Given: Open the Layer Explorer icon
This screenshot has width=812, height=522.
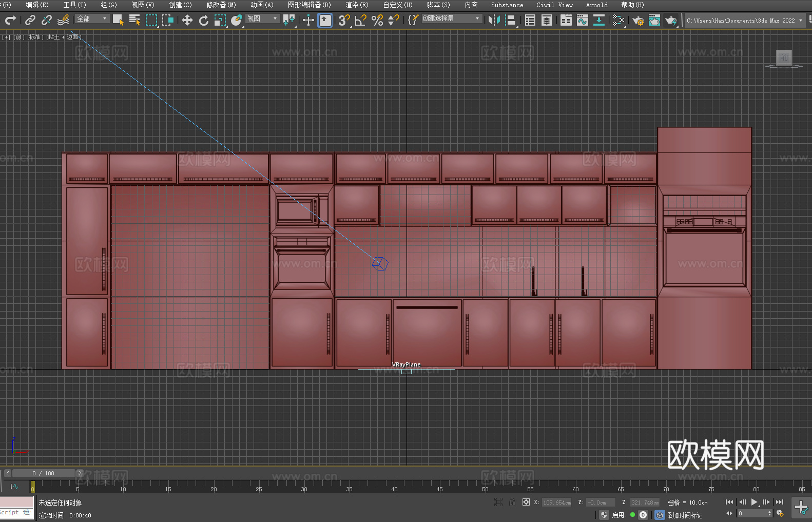Looking at the screenshot, I should (x=547, y=20).
